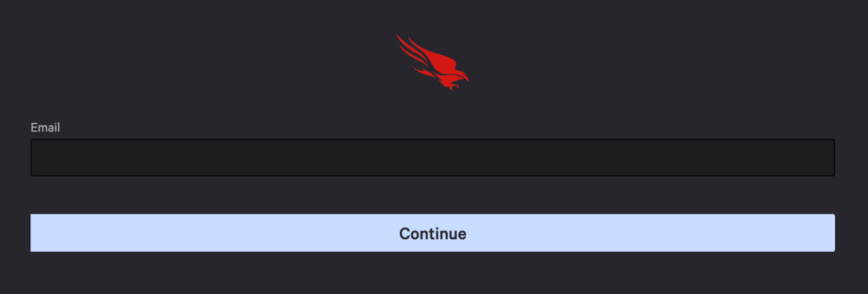Click the Email field label
This screenshot has height=294, width=868.
point(45,127)
